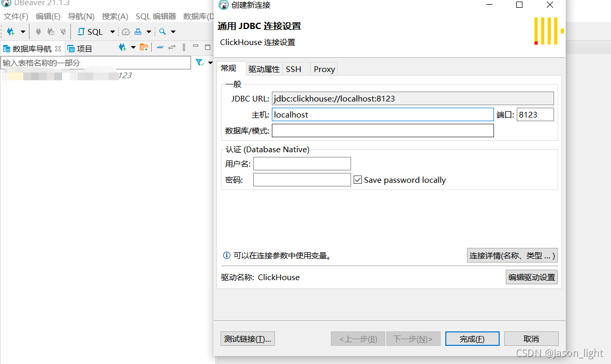
Task: Click the 密码 password field
Action: click(x=302, y=180)
